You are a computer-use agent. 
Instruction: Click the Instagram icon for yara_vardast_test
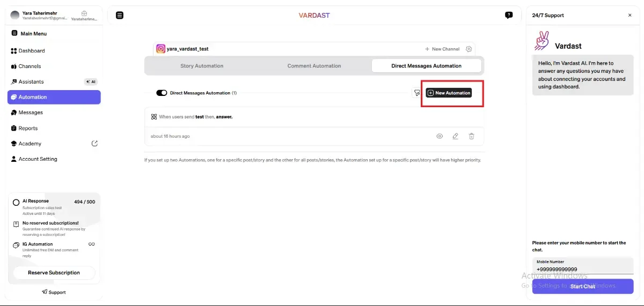pyautogui.click(x=160, y=49)
